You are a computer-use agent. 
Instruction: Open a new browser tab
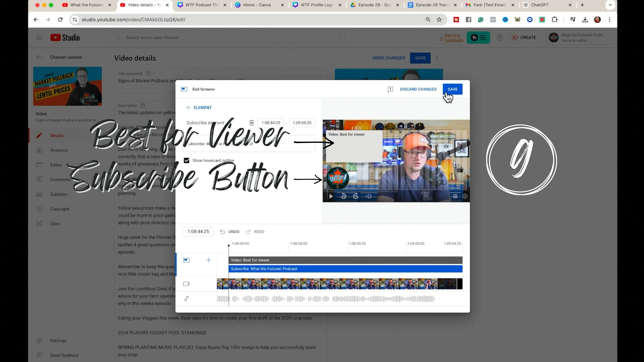point(582,5)
